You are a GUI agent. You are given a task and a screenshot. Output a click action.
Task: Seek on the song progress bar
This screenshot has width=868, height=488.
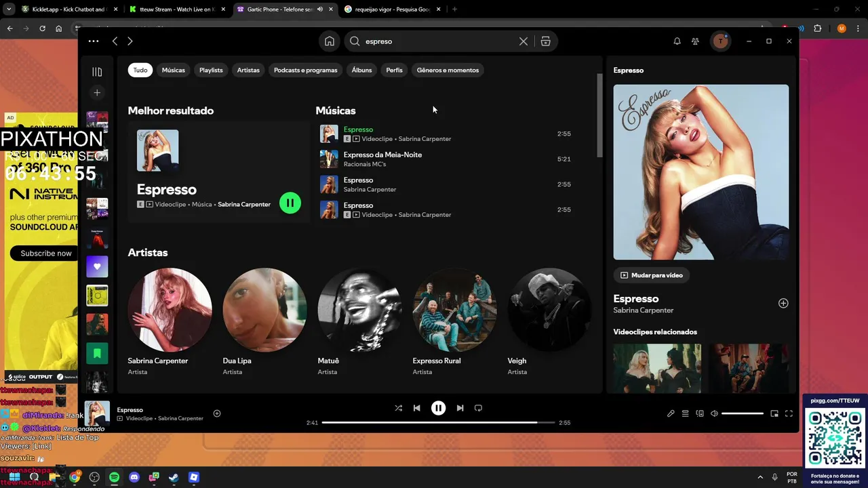pyautogui.click(x=438, y=422)
